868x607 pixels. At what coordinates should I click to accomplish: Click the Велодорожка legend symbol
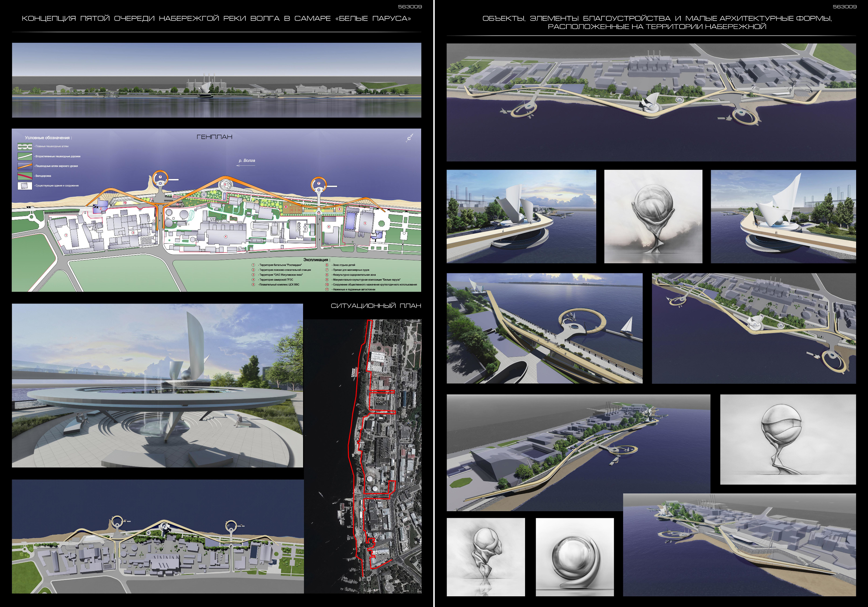(25, 176)
